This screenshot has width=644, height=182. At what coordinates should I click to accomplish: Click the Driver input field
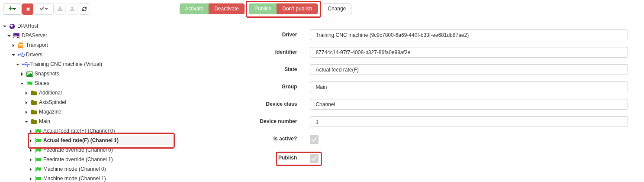[469, 35]
